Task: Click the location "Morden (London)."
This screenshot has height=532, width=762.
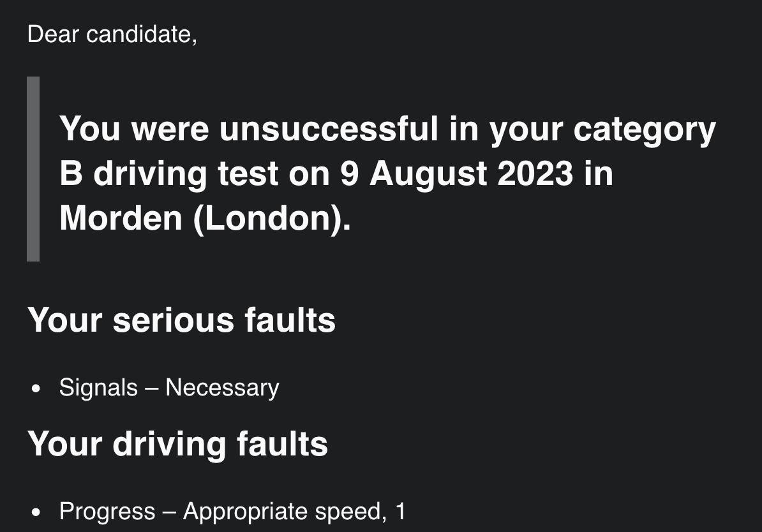Action: pos(205,218)
